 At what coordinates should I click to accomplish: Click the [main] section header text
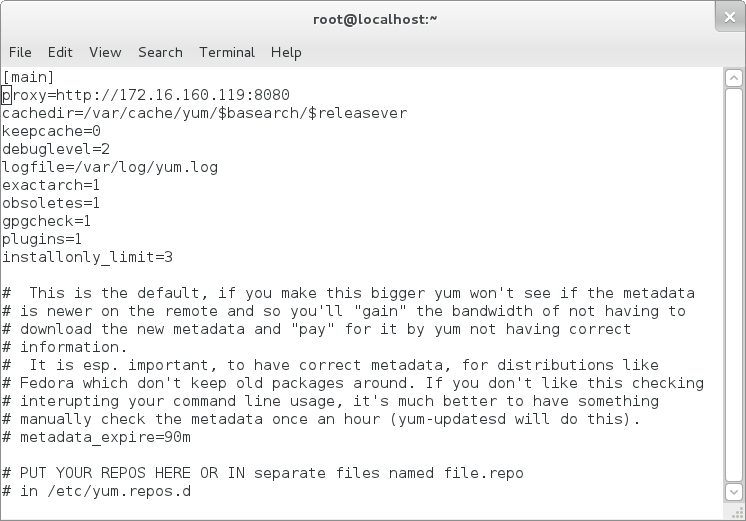(28, 77)
